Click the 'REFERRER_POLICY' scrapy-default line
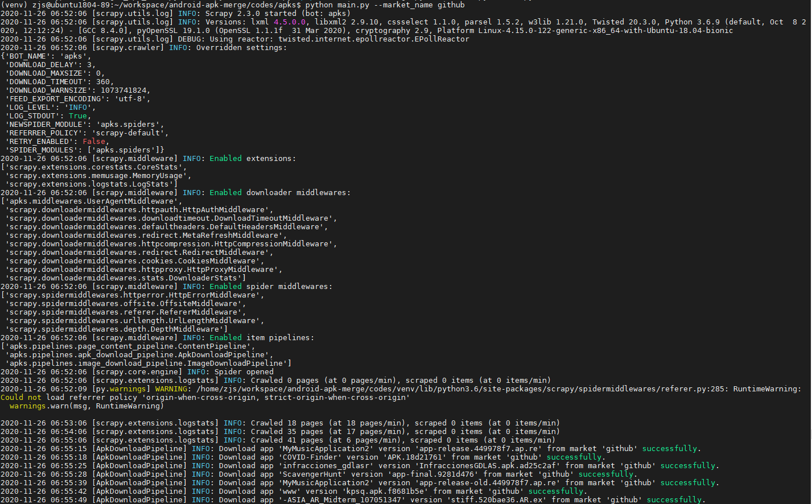812x504 pixels. tap(87, 133)
